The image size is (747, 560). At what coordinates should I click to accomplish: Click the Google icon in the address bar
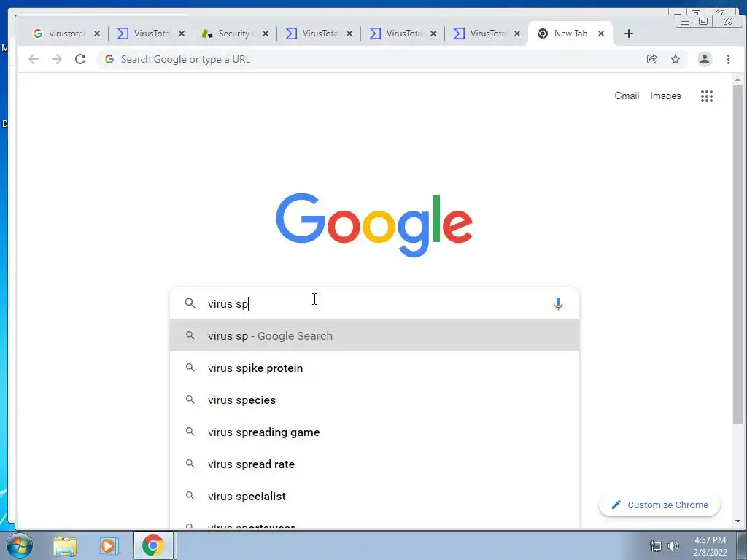pos(109,59)
